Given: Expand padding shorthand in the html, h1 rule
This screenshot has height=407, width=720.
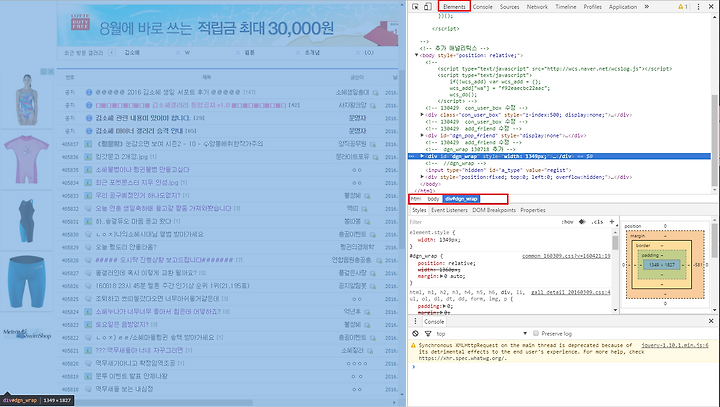Looking at the screenshot, I should click(x=444, y=306).
